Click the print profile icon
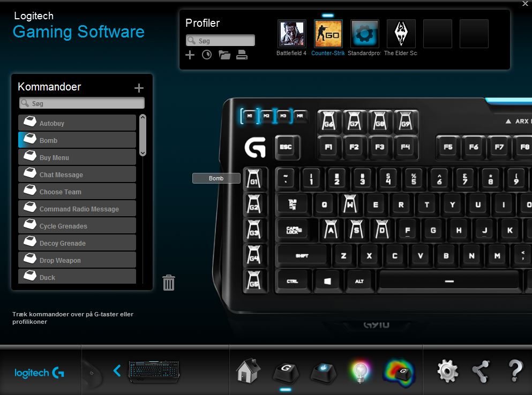 point(242,55)
